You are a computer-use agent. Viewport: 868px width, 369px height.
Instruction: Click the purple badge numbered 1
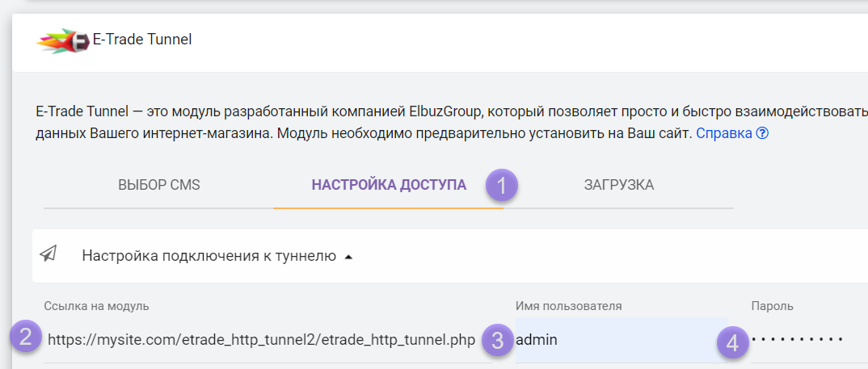(x=502, y=185)
